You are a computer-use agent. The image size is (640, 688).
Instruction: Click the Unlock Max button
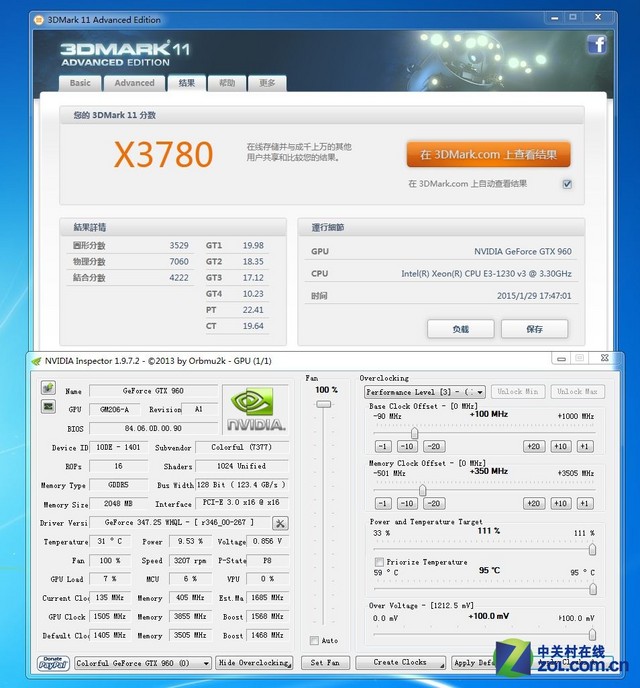577,391
